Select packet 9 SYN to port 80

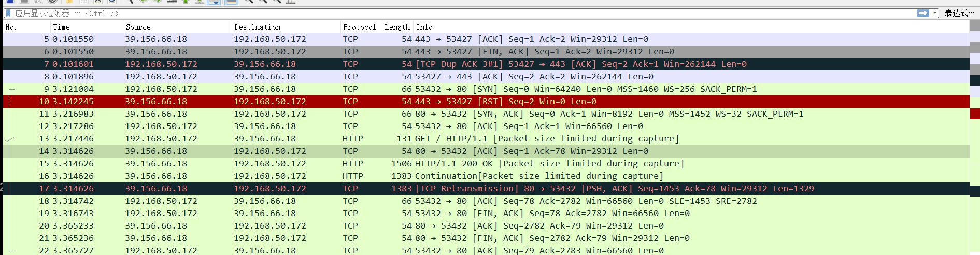coord(486,89)
